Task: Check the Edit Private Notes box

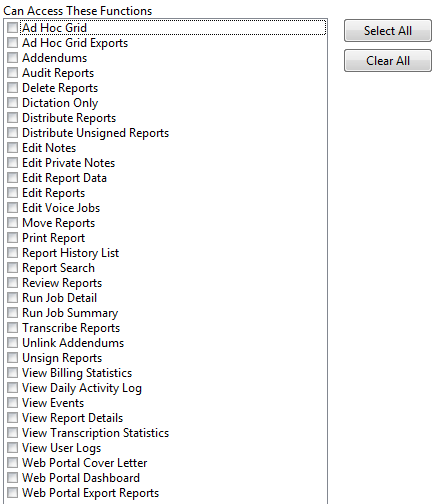Action: pos(12,163)
